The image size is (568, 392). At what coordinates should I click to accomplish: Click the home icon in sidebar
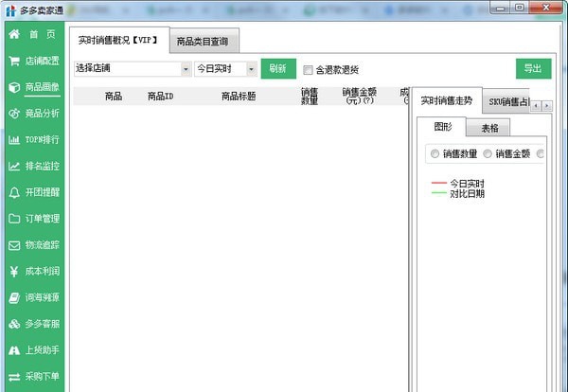pyautogui.click(x=14, y=34)
